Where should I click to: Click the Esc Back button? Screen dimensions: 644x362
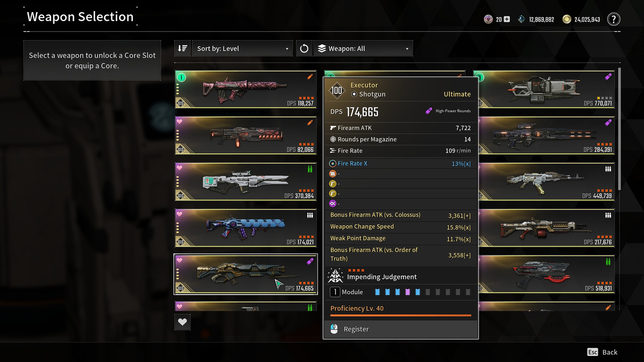click(x=602, y=352)
